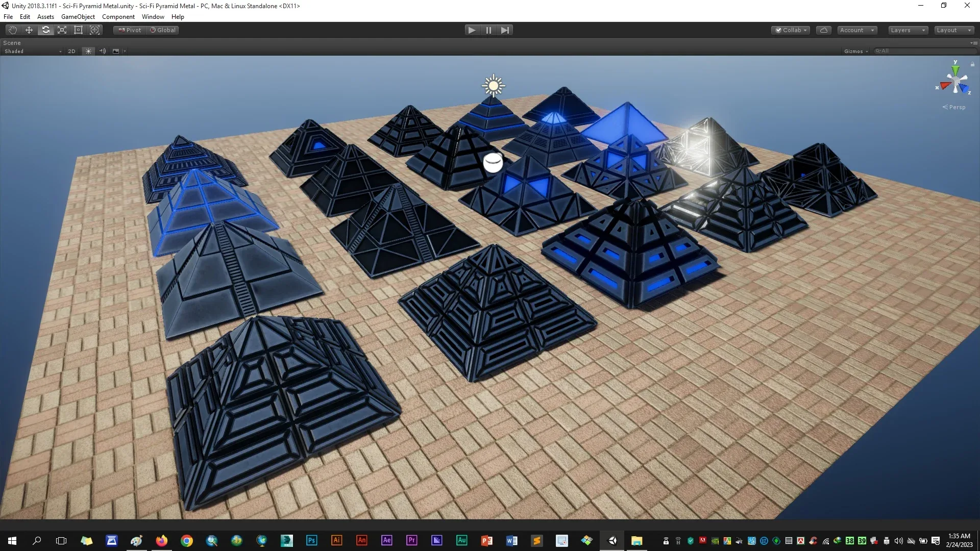This screenshot has width=980, height=551.
Task: Expand the Gizmos dropdown
Action: 856,51
